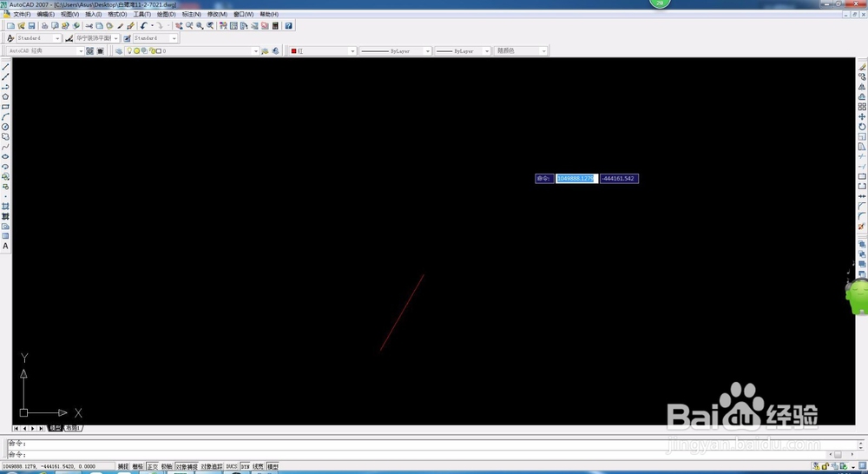Select the Move tool in Modify toolbar
Viewport: 868px width, 474px height.
coord(862,117)
